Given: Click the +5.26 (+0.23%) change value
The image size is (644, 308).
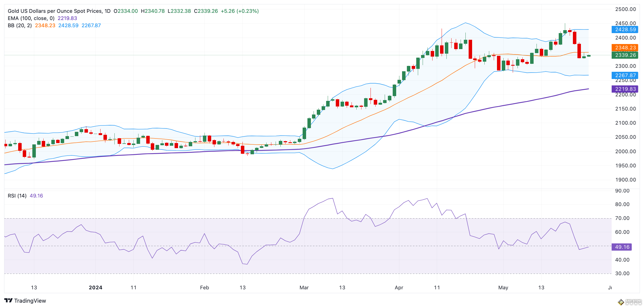Looking at the screenshot, I should tap(240, 11).
